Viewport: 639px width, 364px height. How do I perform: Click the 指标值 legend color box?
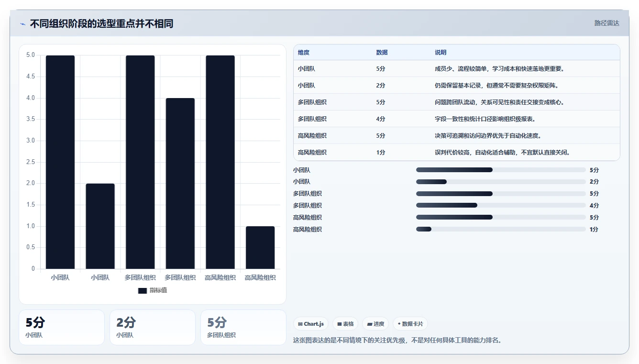[143, 290]
